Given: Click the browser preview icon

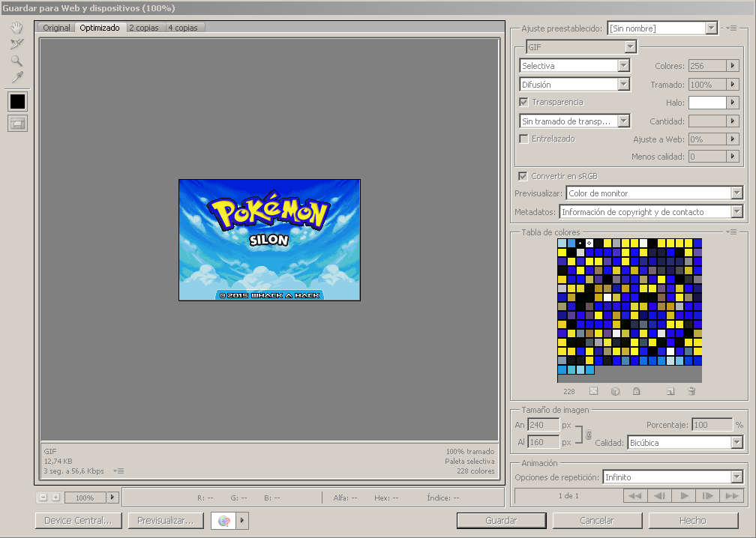Looking at the screenshot, I should [x=223, y=521].
